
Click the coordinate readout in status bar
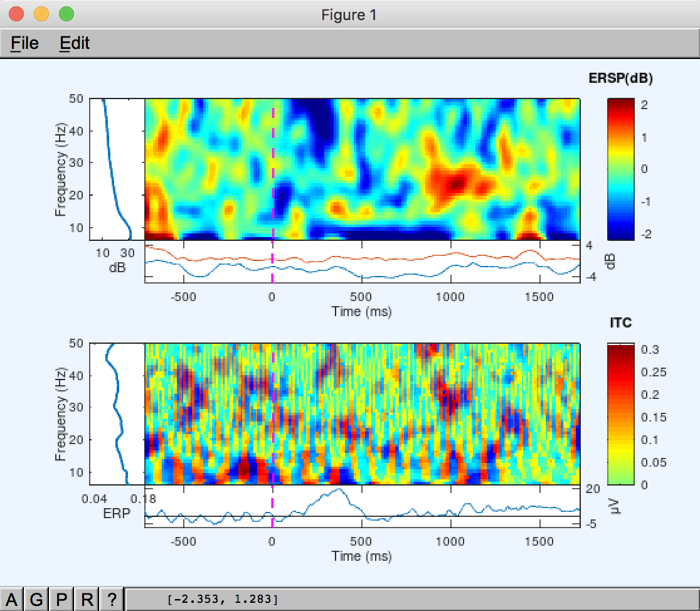pos(223,599)
